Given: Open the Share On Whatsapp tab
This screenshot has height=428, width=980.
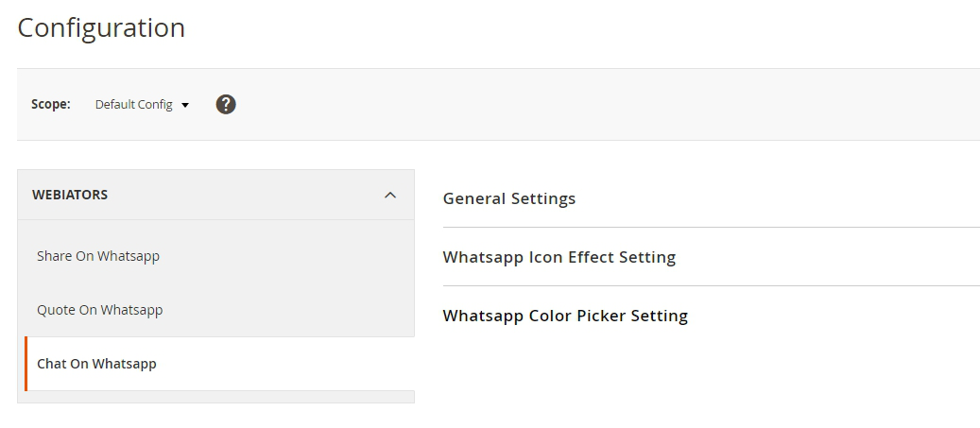Looking at the screenshot, I should point(98,256).
